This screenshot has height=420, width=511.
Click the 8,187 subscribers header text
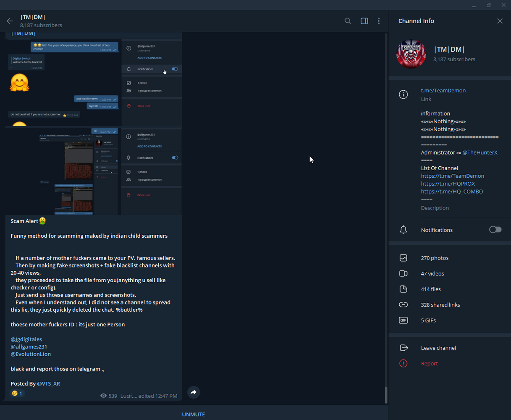[x=41, y=25]
